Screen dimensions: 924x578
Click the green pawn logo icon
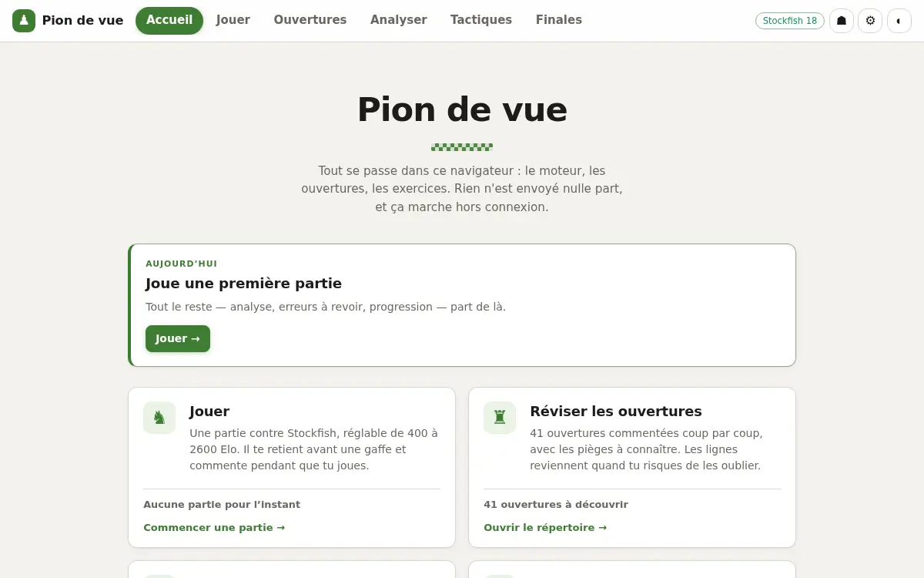coord(24,21)
